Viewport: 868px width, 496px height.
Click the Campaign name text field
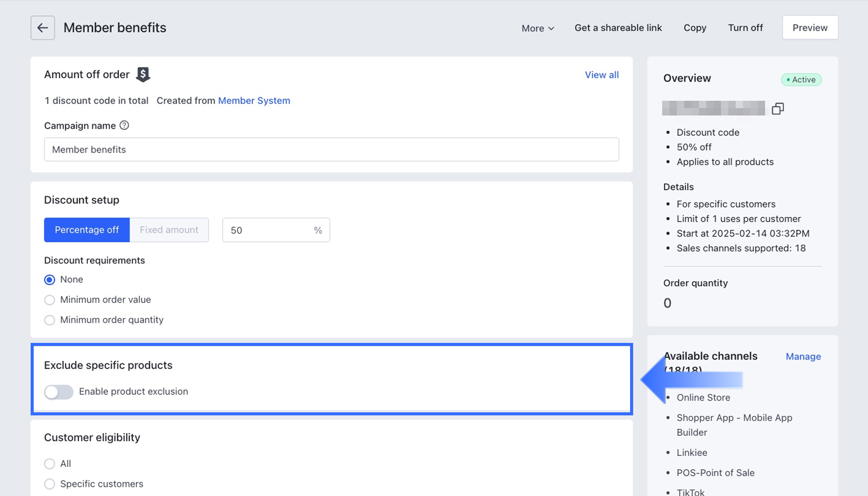click(331, 150)
